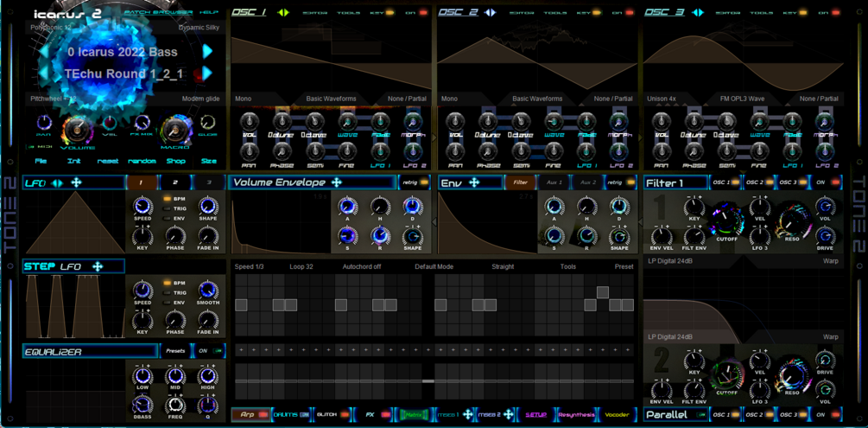Viewport: 868px width, 428px height.
Task: Click the Glide knob icon
Action: tap(207, 122)
